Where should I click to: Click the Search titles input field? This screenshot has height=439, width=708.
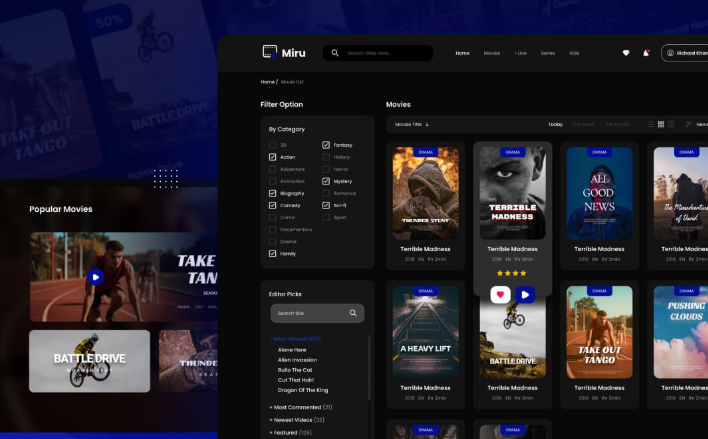point(385,53)
